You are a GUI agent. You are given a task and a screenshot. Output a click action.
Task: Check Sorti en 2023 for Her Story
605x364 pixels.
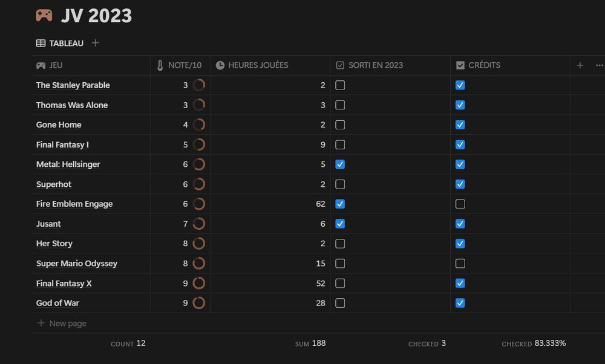pyautogui.click(x=340, y=243)
